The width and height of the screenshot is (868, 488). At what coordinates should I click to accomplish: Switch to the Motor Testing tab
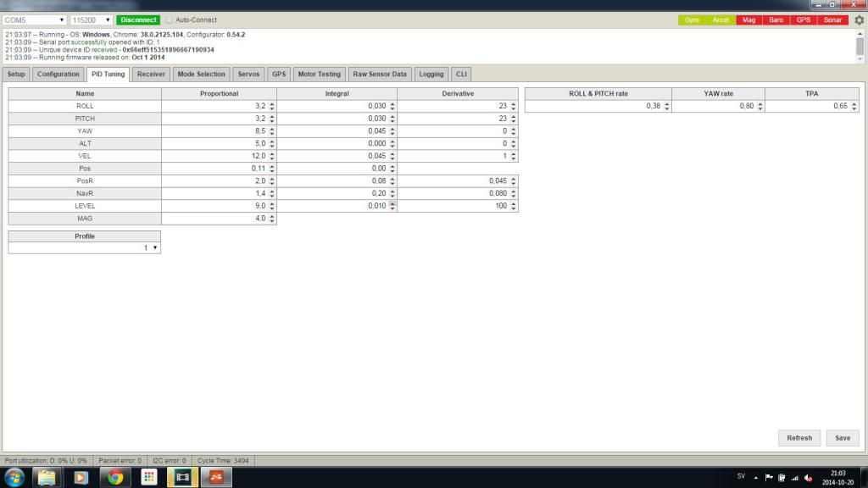coord(320,75)
